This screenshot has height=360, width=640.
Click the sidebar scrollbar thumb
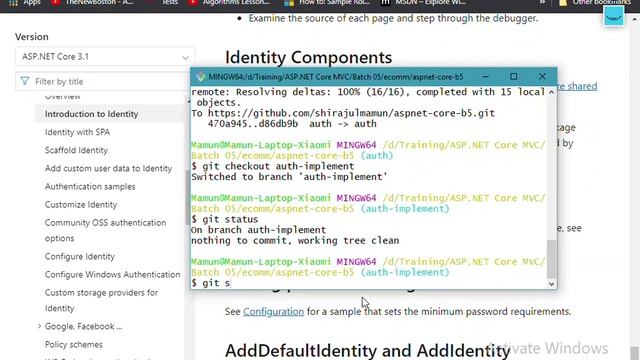click(x=187, y=198)
